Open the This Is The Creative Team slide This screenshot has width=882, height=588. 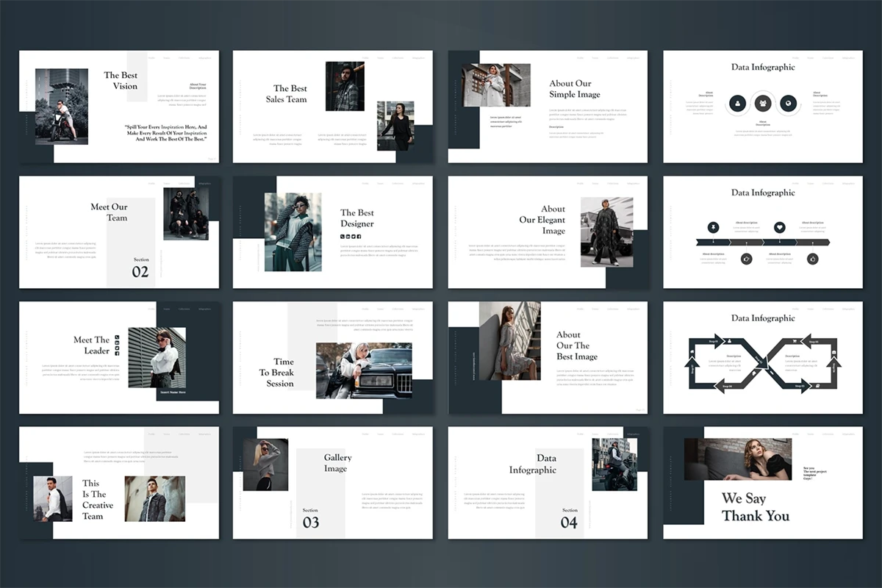[118, 483]
